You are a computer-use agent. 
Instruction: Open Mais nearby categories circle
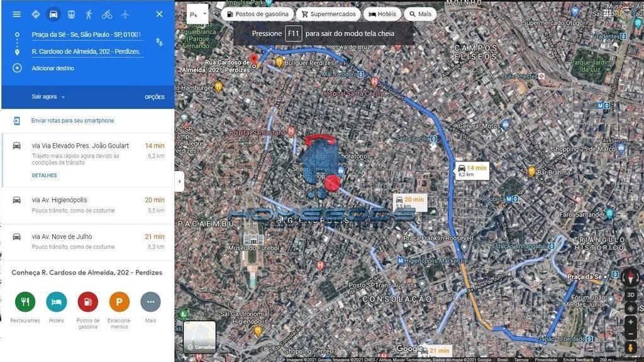click(150, 302)
